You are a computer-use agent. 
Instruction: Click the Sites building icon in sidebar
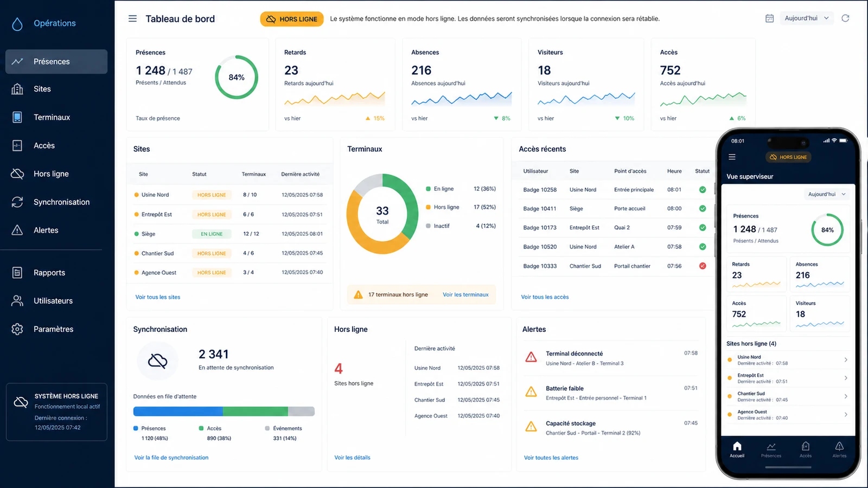(x=17, y=89)
